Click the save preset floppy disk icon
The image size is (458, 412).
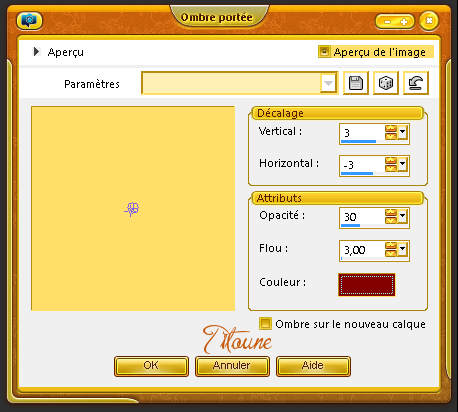point(356,83)
